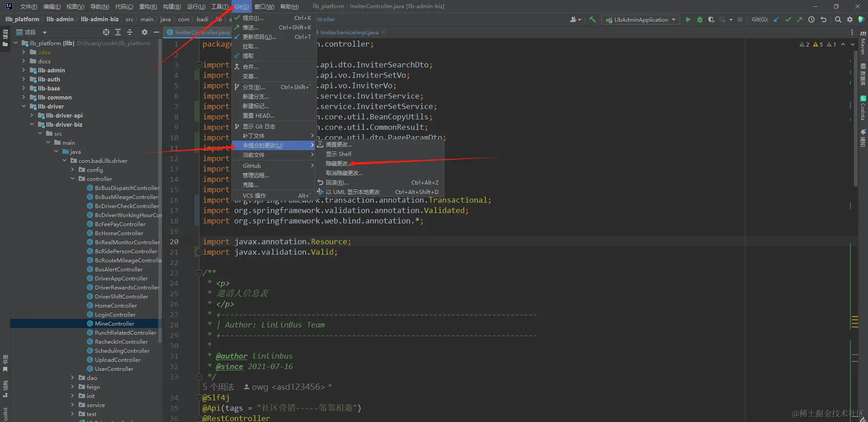Image resolution: width=868 pixels, height=422 pixels.
Task: Select Commit in the Git menu
Action: pos(274,18)
